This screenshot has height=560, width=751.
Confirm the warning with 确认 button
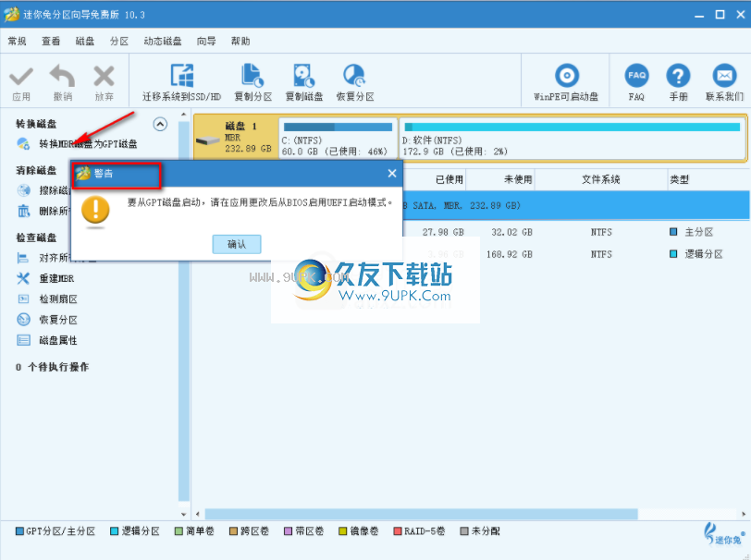(x=237, y=244)
